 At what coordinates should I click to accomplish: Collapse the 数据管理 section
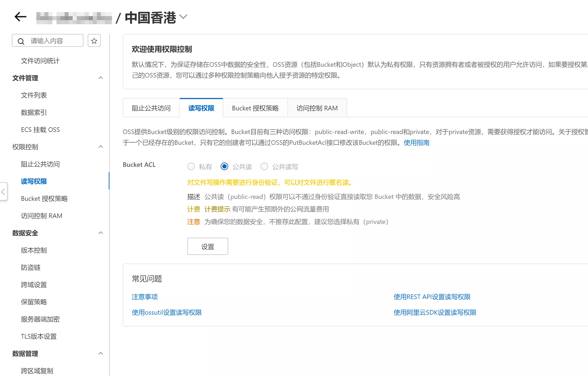tap(101, 353)
